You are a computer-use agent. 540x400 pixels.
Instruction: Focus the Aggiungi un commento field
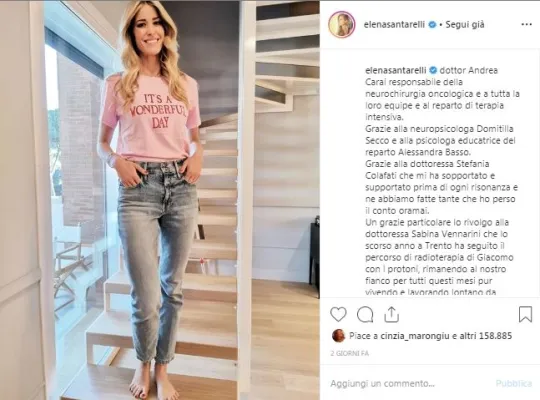pos(410,383)
